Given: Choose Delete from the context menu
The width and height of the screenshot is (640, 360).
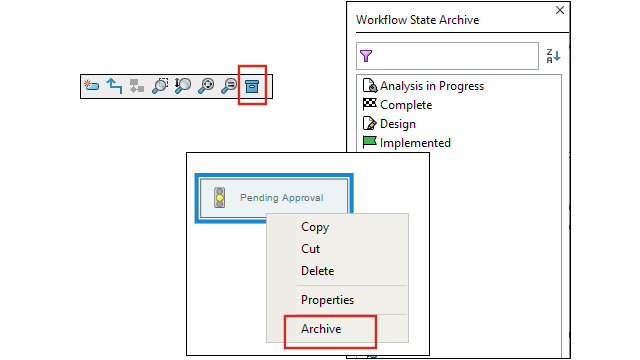Looking at the screenshot, I should (317, 271).
